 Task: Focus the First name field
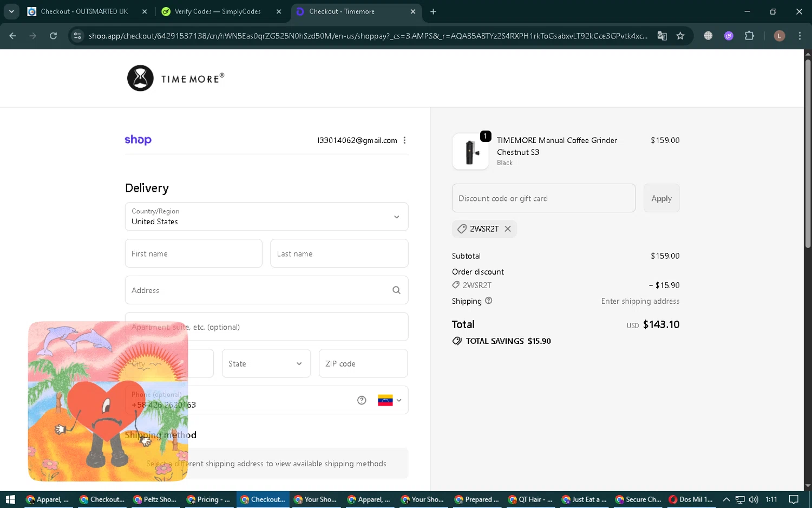193,253
